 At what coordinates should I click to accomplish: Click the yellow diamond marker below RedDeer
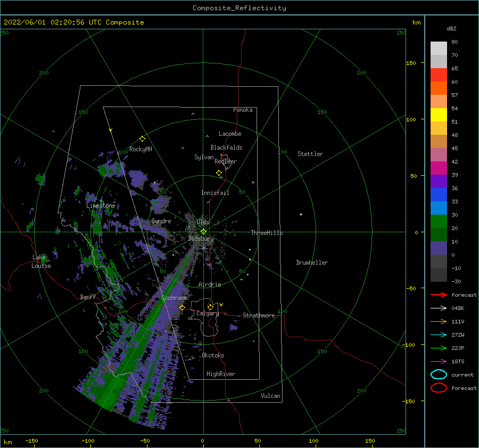[219, 173]
